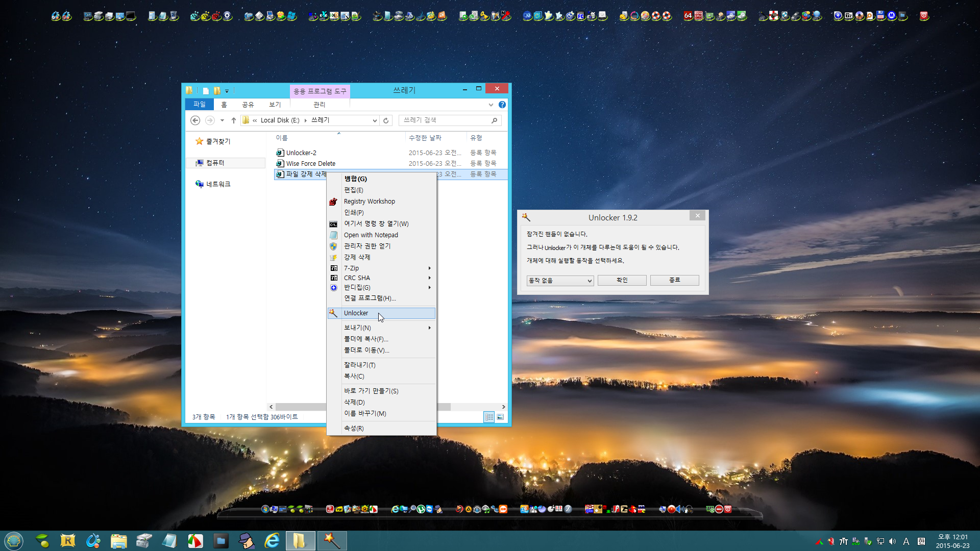Click the Unlocker context menu entry

pos(381,313)
